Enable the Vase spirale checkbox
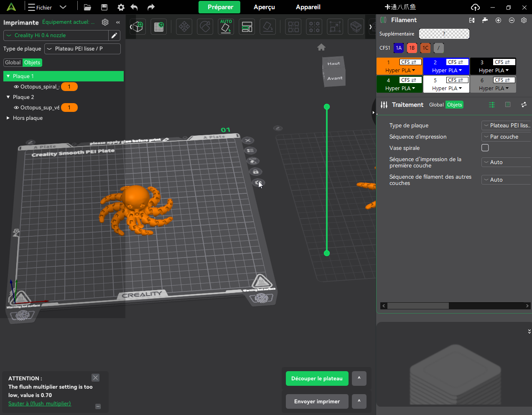This screenshot has width=532, height=415. [485, 148]
